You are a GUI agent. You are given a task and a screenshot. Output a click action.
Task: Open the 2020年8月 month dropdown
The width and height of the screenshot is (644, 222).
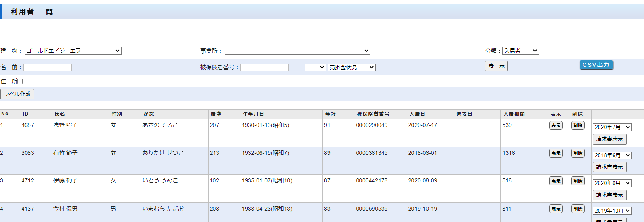(612, 183)
